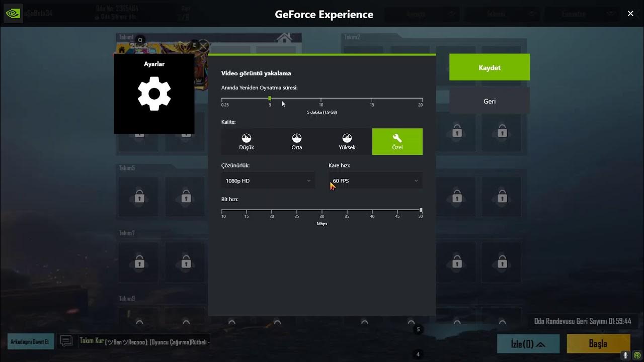Click the round 5 badge in the lobby
This screenshot has width=644, height=362.
[418, 329]
